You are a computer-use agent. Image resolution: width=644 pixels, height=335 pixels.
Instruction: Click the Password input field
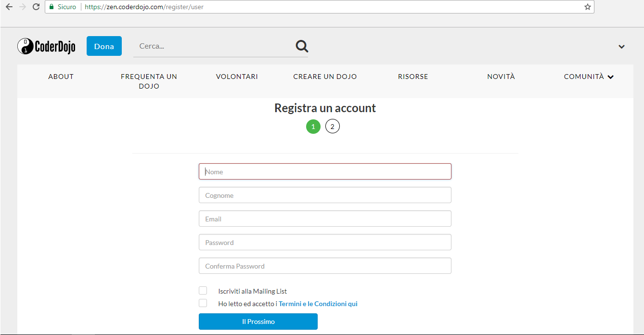click(325, 242)
